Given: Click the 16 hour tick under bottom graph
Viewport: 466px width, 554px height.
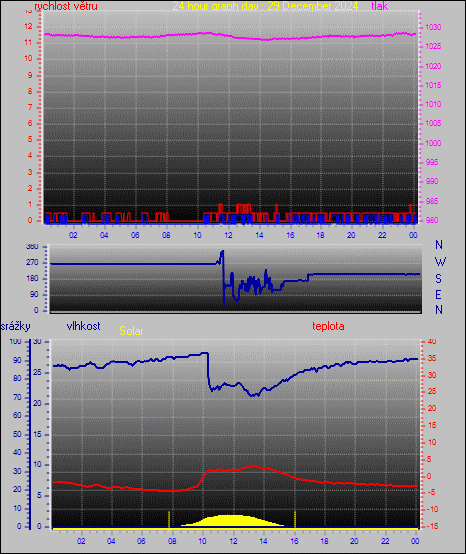Looking at the screenshot, I should (294, 541).
